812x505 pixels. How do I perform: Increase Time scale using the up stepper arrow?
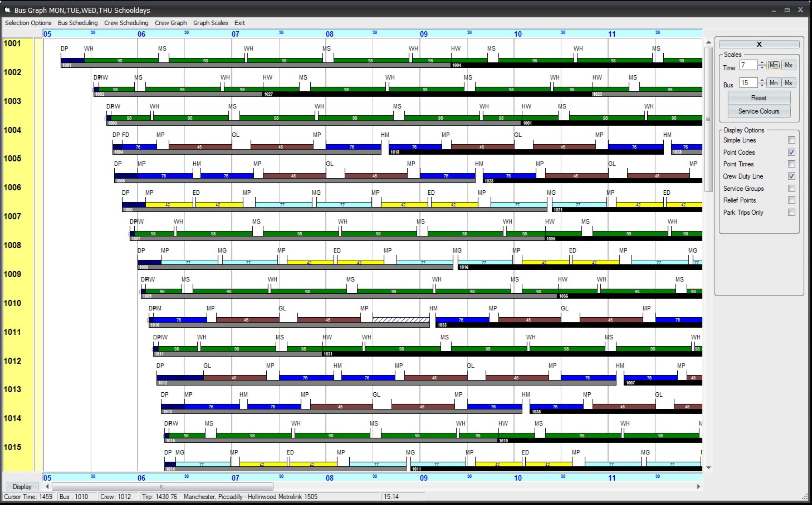coord(762,63)
